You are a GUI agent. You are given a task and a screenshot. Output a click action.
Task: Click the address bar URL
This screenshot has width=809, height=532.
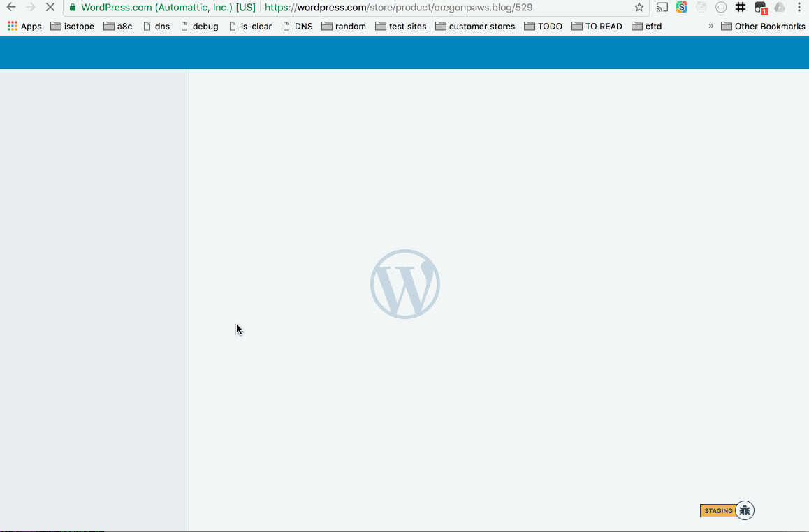point(398,8)
